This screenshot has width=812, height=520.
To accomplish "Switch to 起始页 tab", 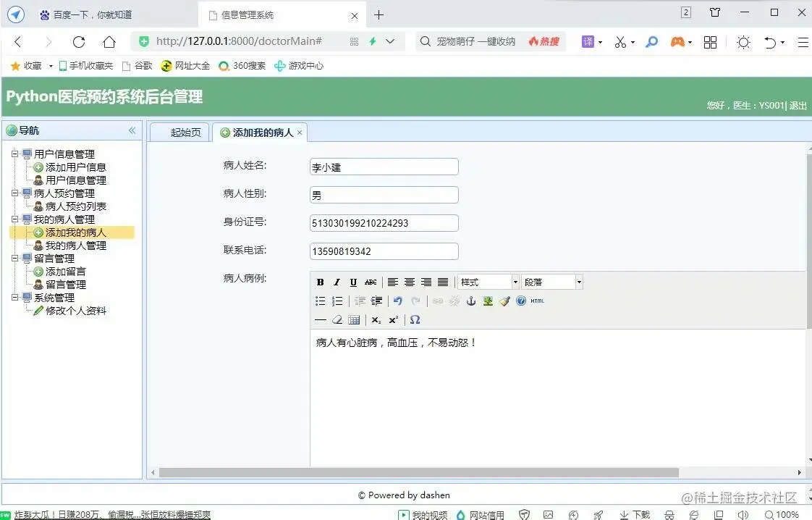I will [x=179, y=133].
